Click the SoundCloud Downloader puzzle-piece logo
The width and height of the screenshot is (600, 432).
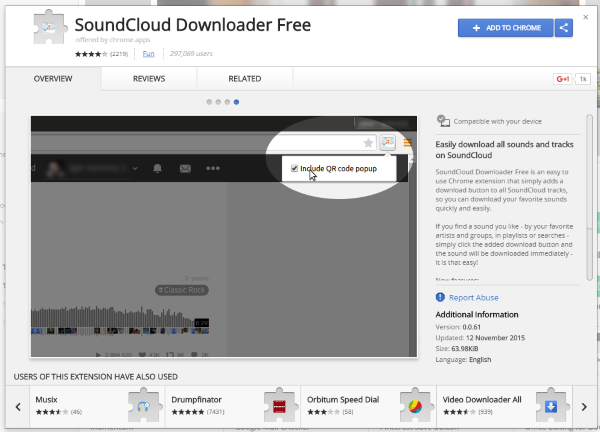coord(50,27)
